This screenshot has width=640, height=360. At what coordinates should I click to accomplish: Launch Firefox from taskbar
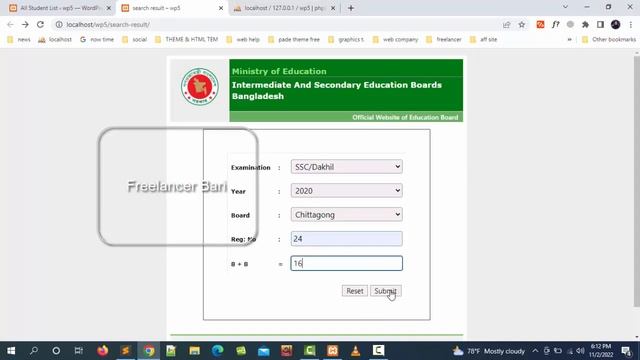click(102, 351)
